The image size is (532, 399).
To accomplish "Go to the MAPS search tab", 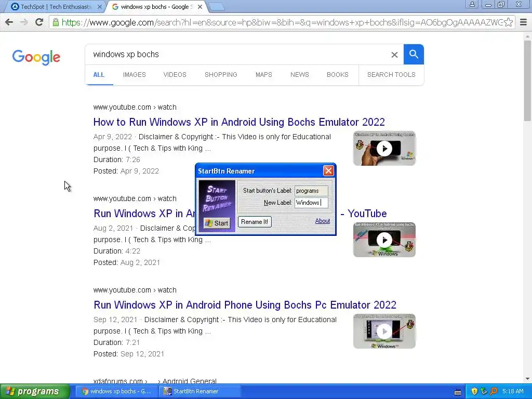I will point(263,75).
